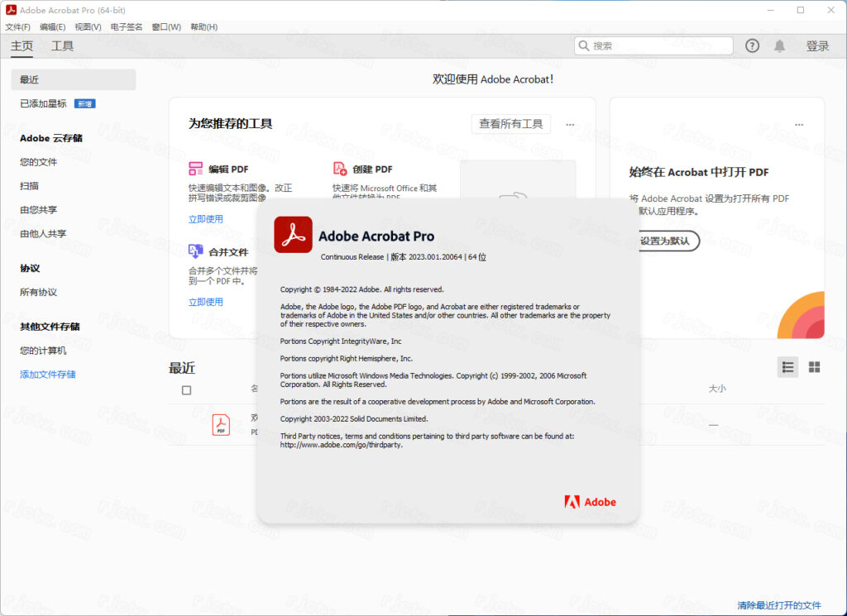Screen dimensions: 847x616
Task: Switch to the 主页 tab
Action: [x=22, y=45]
